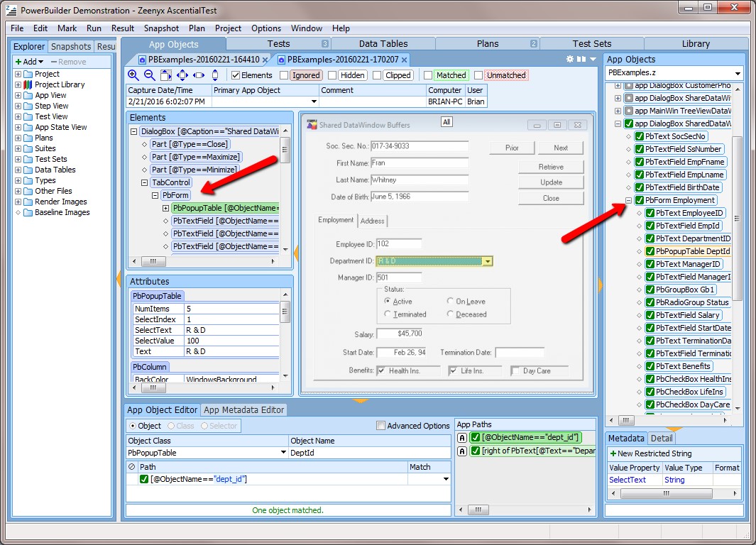The width and height of the screenshot is (756, 545).
Task: Click the fit-to-window zoom icon
Action: 182,75
